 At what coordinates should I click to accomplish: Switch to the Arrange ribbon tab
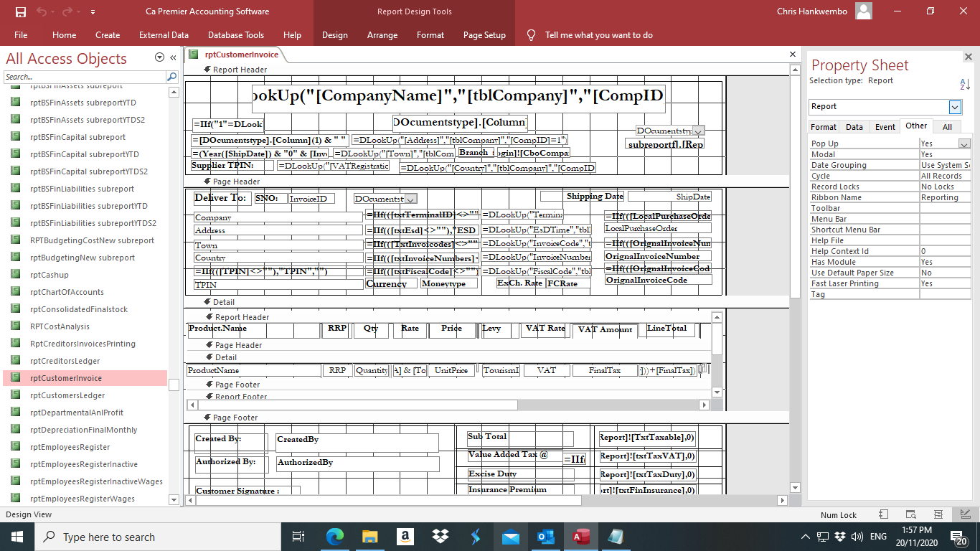(x=384, y=34)
